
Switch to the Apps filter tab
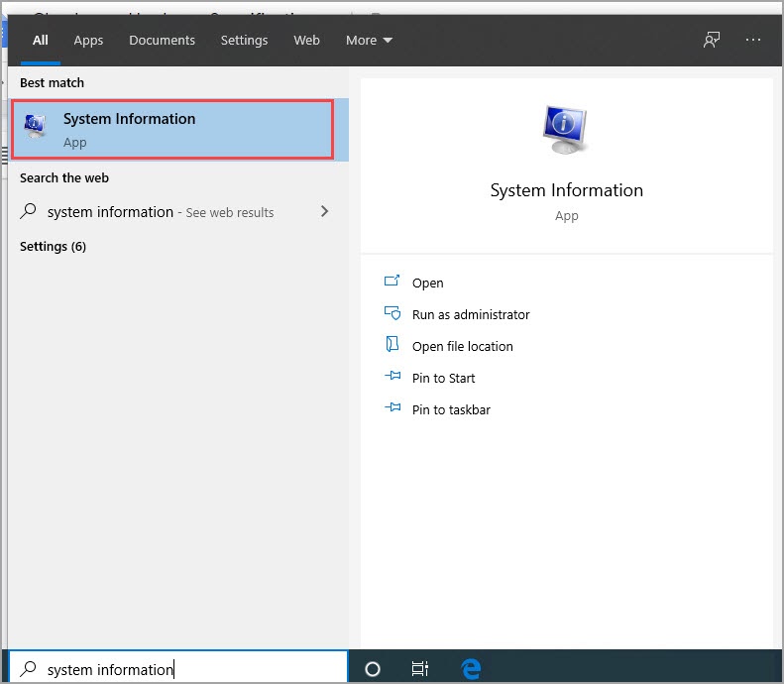point(88,40)
